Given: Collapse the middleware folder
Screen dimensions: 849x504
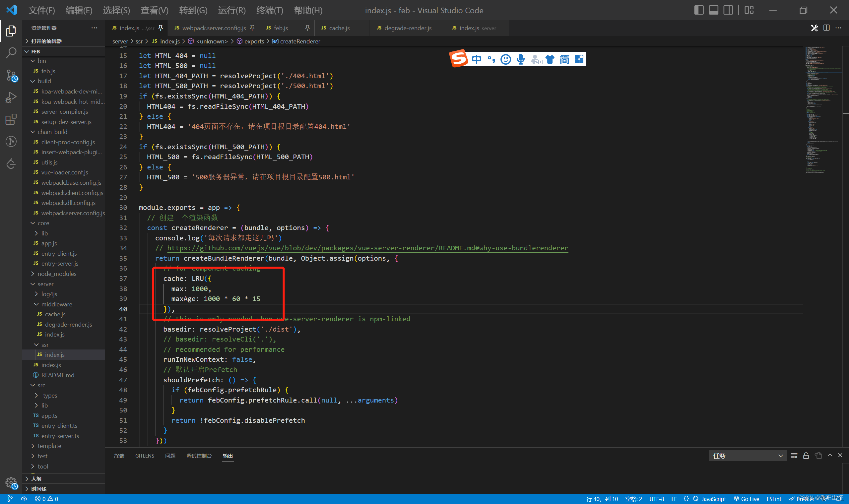Looking at the screenshot, I should pyautogui.click(x=56, y=304).
